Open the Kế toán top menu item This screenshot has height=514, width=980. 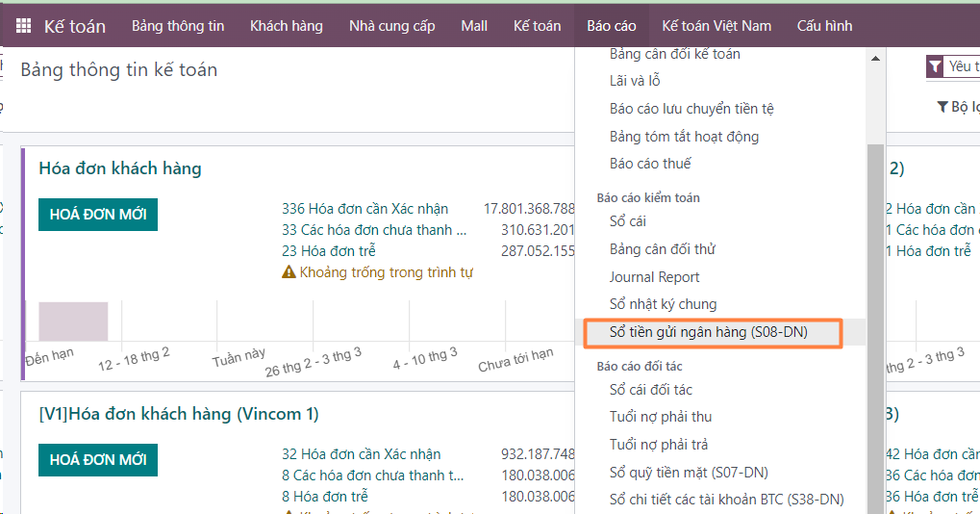pyautogui.click(x=537, y=26)
